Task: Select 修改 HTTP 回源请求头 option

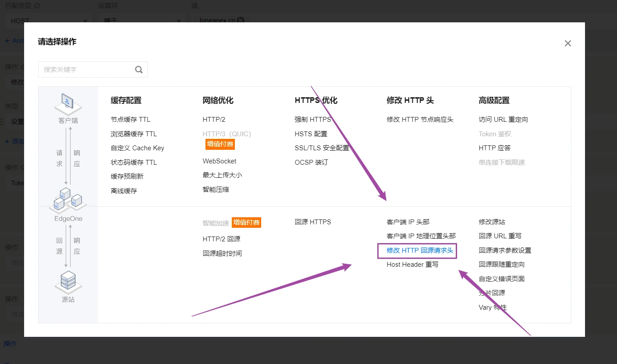Action: click(x=420, y=251)
